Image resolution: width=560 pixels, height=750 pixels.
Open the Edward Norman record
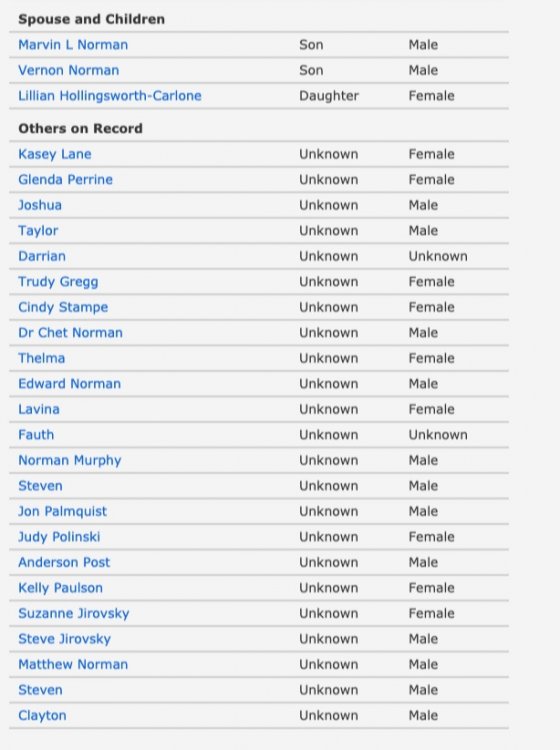[x=70, y=384]
